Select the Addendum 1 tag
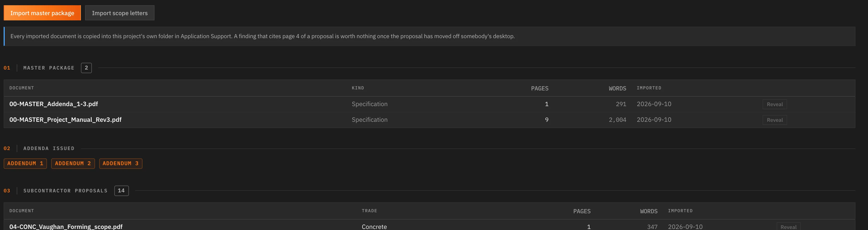Viewport: 868px width, 230px height. click(25, 164)
